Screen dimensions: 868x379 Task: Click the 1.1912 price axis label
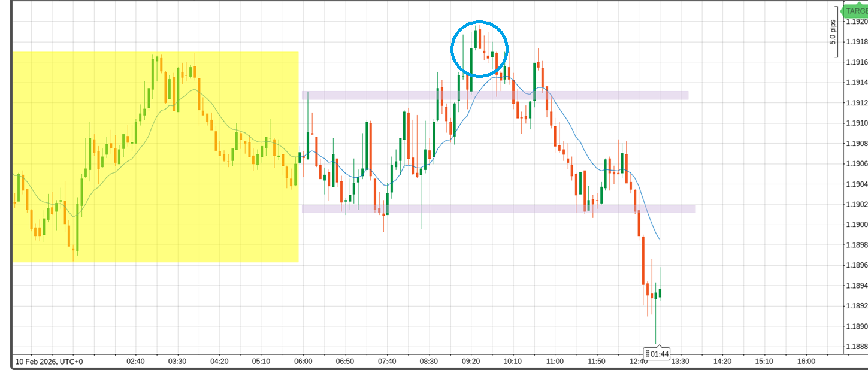point(855,103)
